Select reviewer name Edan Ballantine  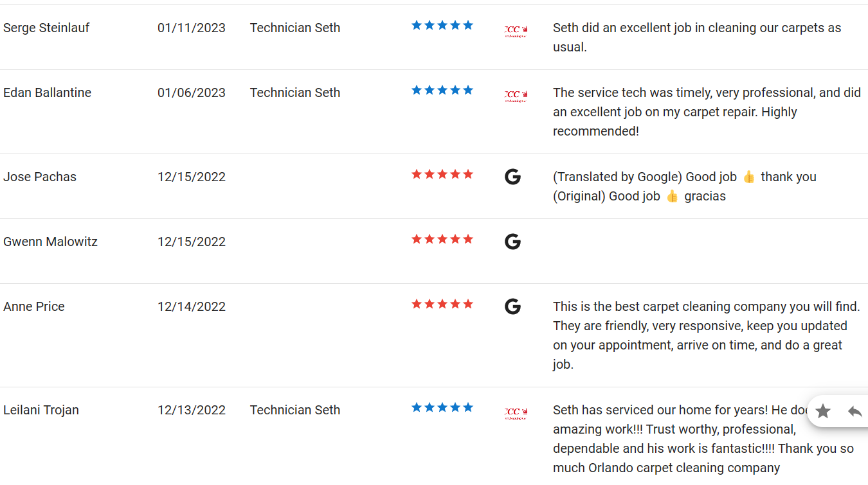47,93
